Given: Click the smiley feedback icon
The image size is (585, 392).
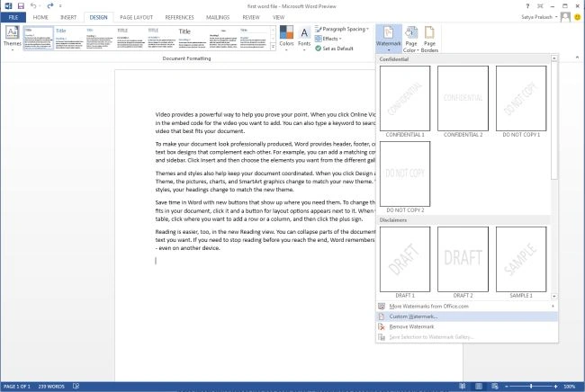Looking at the screenshot, I should tap(578, 17).
